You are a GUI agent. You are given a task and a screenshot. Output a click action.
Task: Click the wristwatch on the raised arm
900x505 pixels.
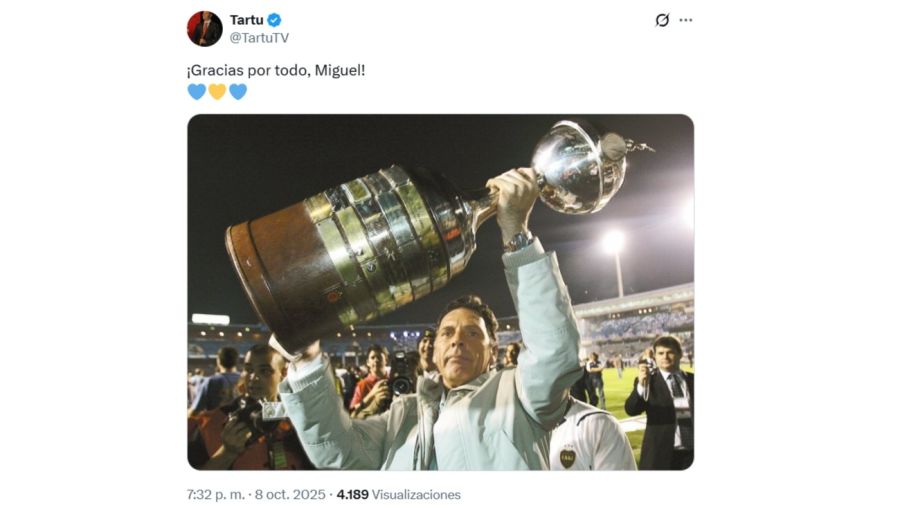click(x=517, y=241)
